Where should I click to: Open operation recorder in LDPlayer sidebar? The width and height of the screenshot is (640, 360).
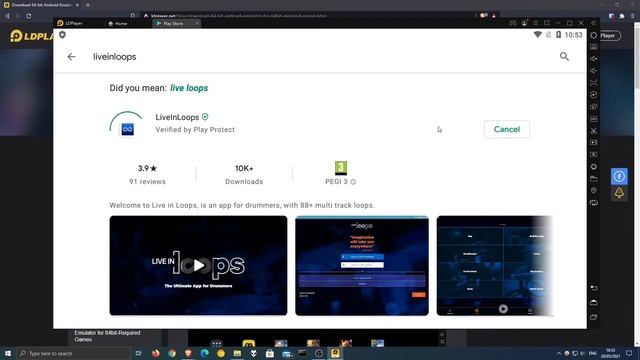(593, 95)
